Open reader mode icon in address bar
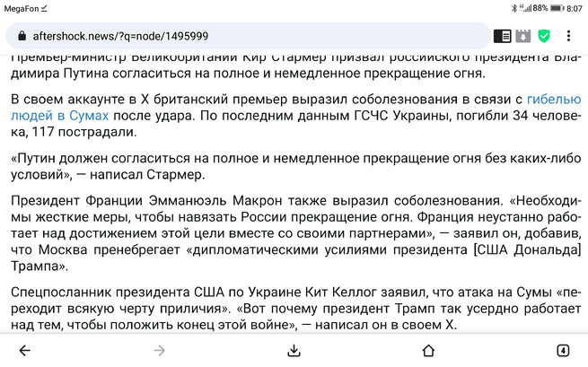This screenshot has width=588, height=367. (502, 36)
